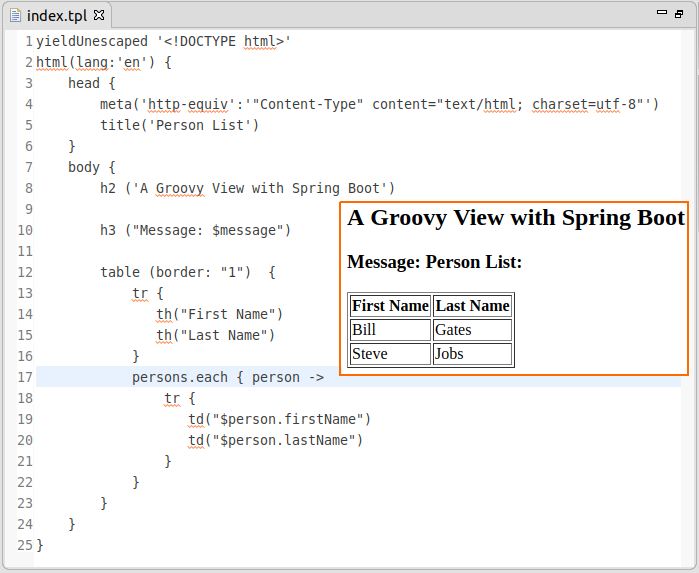Click the 'Gates' table cell
This screenshot has width=699, height=573.
pos(472,330)
